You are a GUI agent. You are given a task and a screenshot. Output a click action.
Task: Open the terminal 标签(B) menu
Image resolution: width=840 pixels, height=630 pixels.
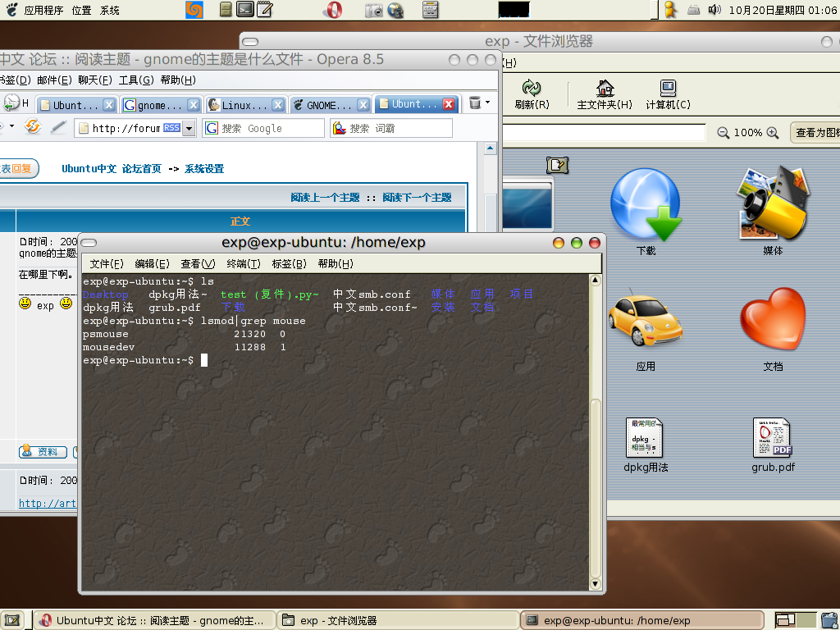290,263
